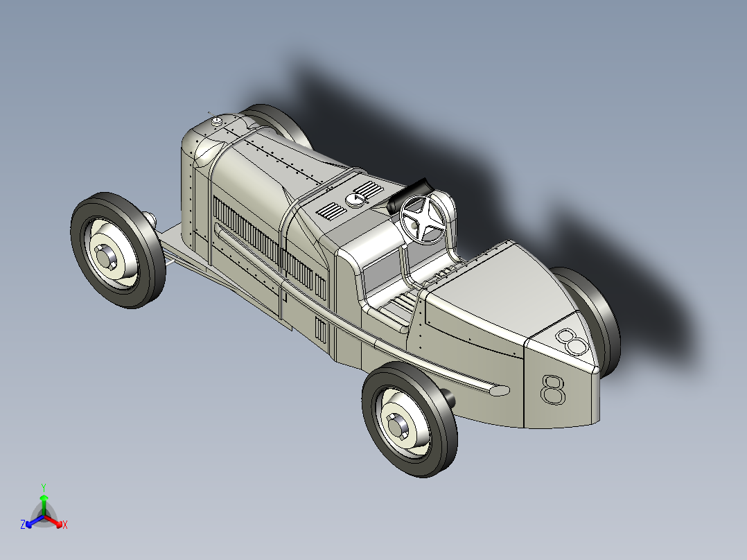This screenshot has height=560, width=747.
Task: Select the star-spoked steering wheel
Action: (423, 219)
